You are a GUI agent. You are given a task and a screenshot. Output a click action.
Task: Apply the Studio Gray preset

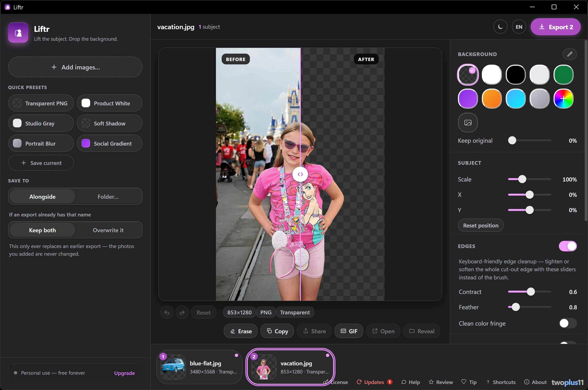tap(41, 123)
